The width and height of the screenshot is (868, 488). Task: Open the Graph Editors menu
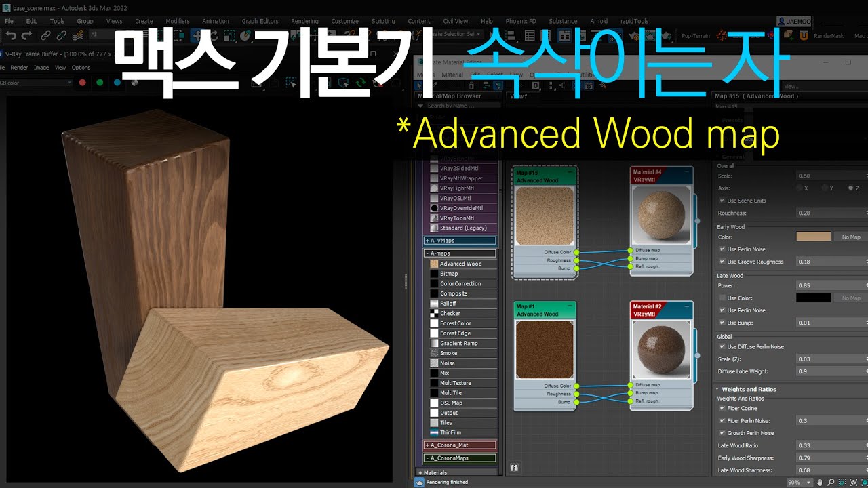click(x=260, y=21)
